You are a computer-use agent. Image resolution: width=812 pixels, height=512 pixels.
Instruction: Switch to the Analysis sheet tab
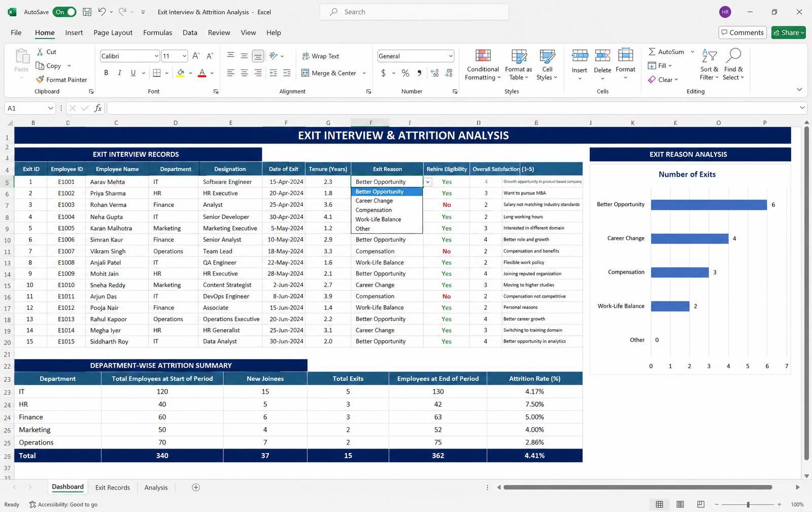156,488
